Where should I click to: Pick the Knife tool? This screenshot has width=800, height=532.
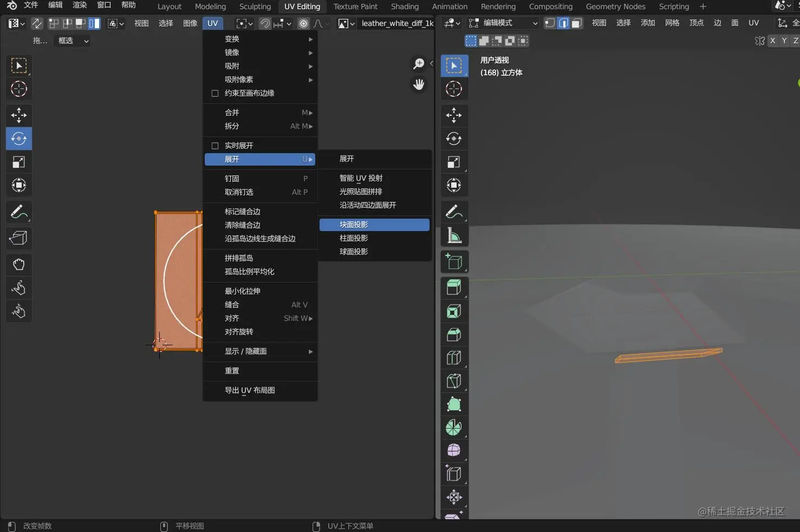454,381
